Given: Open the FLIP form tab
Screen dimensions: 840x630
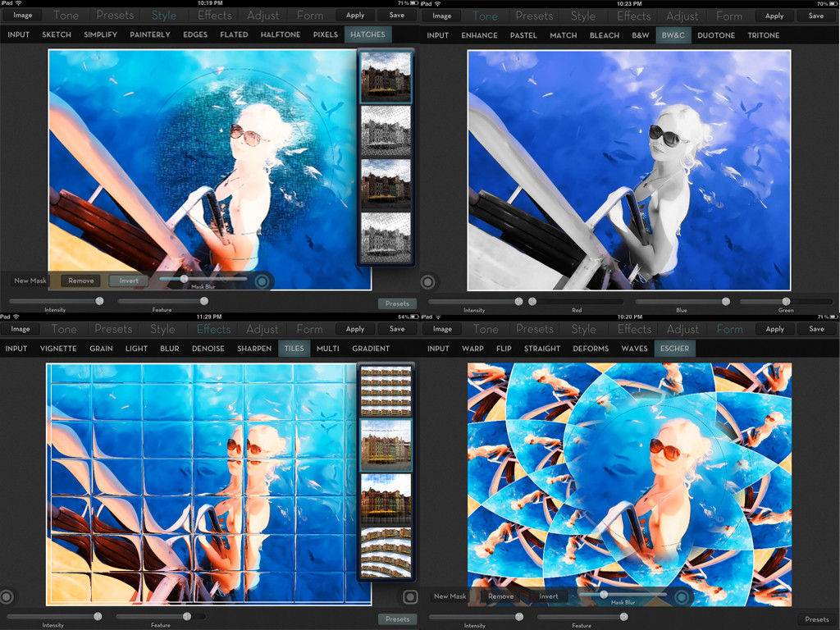Looking at the screenshot, I should pyautogui.click(x=504, y=348).
